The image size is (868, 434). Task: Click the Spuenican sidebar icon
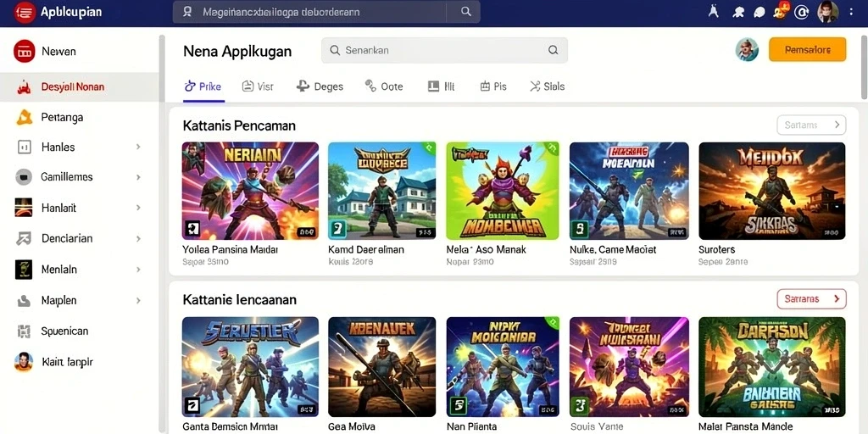(x=24, y=331)
